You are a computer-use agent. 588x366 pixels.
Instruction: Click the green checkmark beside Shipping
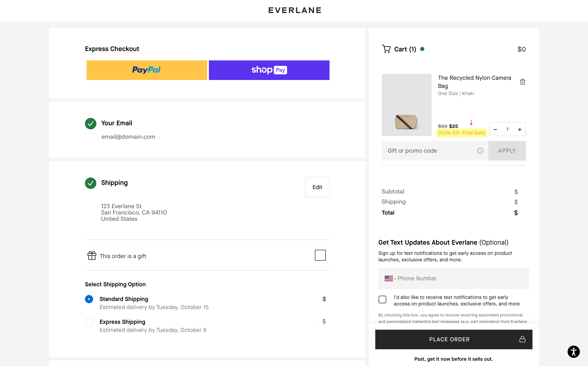pos(91,183)
